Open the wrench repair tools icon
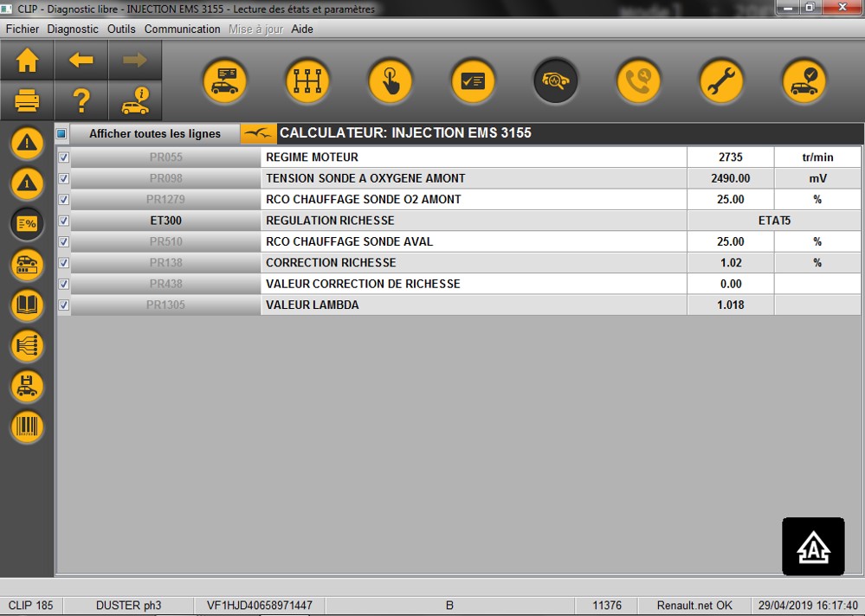The height and width of the screenshot is (616, 865). 720,81
